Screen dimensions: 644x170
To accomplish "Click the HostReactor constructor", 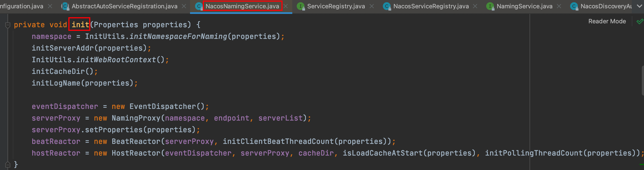I will [136, 153].
